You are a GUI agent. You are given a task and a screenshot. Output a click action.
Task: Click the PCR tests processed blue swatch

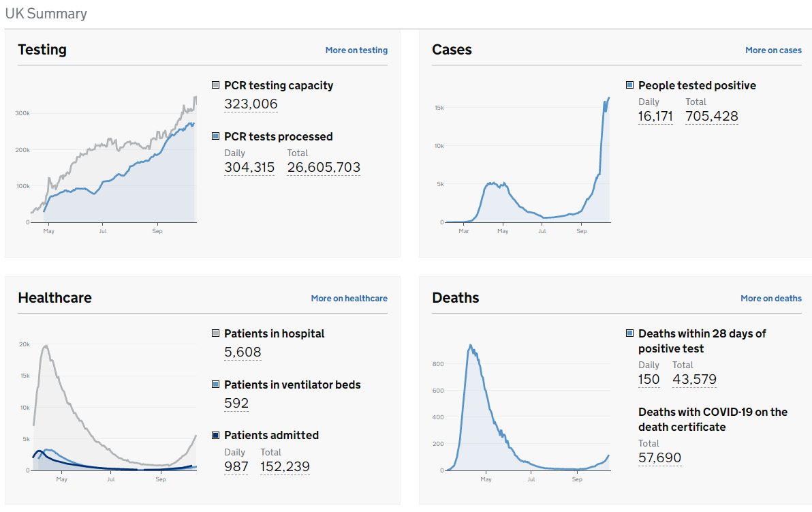tap(216, 136)
